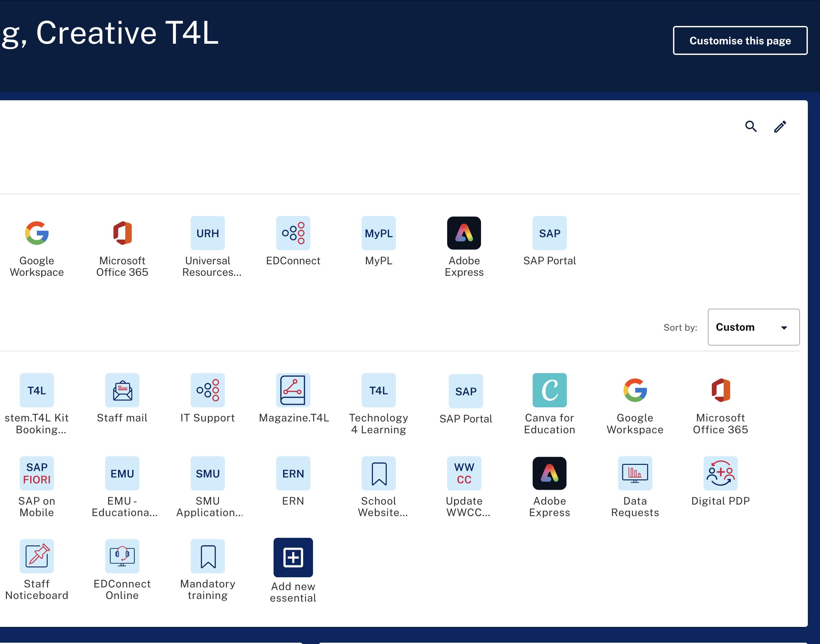
Task: Open Canva for Education tile
Action: point(549,390)
